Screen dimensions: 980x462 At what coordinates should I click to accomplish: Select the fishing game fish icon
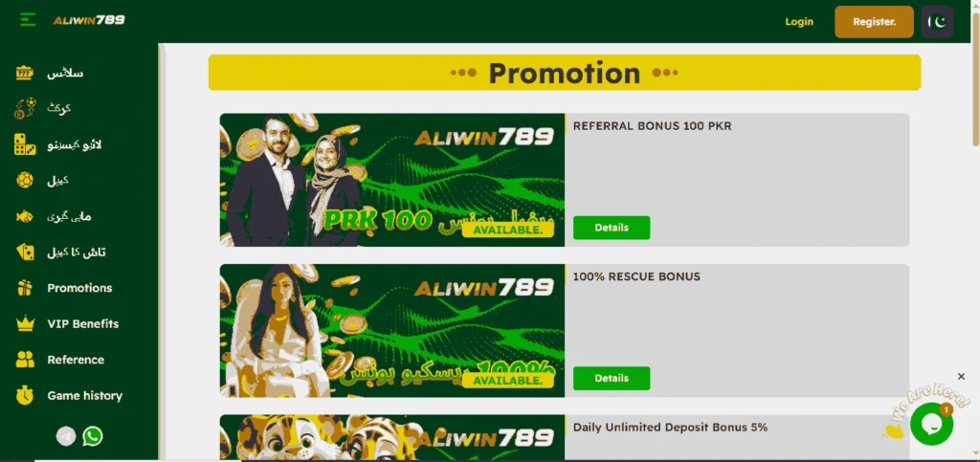24,216
